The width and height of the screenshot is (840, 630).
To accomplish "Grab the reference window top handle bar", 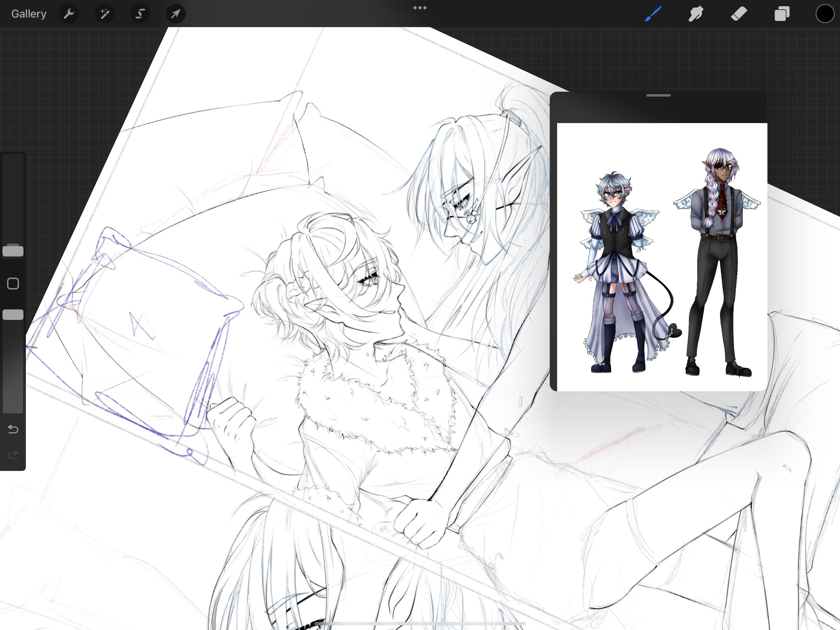I will pos(658,96).
